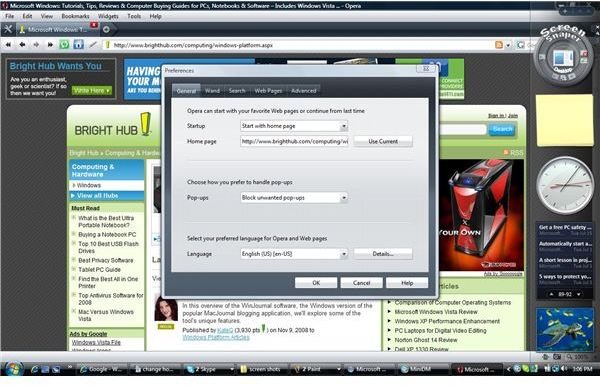Open Norton Ghost 14 Review article
Viewport: 600px width, 386px height.
pos(426,340)
